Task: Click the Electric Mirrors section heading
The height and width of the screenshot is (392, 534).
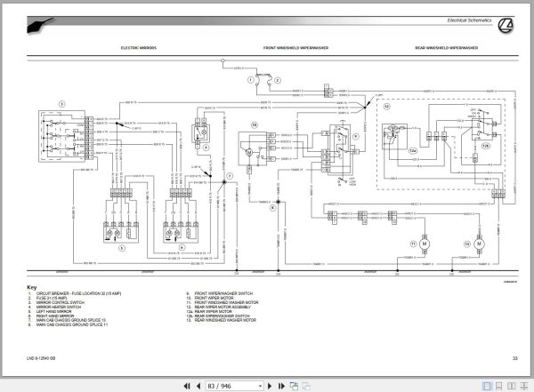Action: click(x=139, y=48)
